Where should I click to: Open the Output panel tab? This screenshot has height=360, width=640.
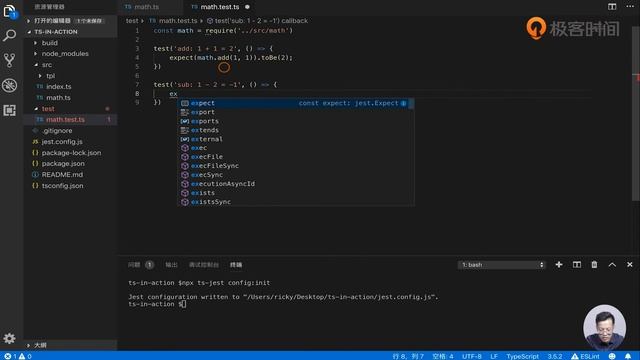click(x=171, y=265)
